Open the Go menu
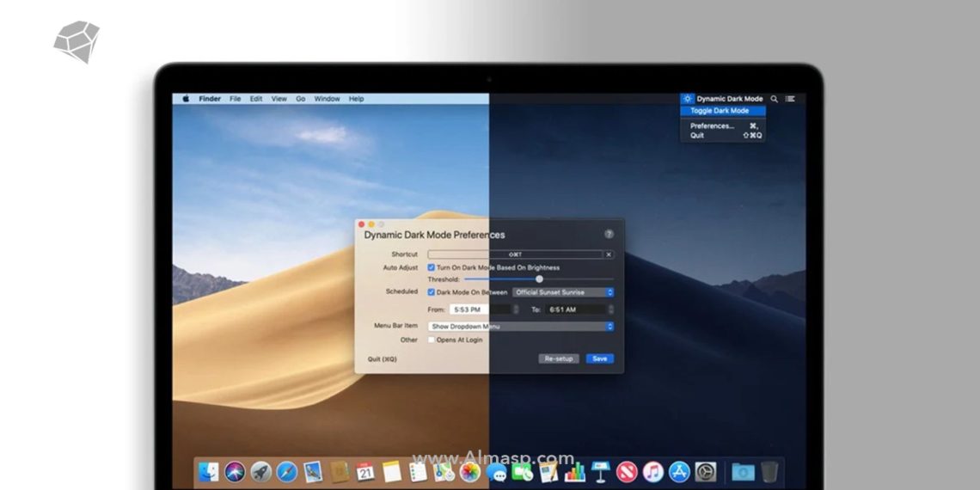This screenshot has width=980, height=490. pos(301,99)
